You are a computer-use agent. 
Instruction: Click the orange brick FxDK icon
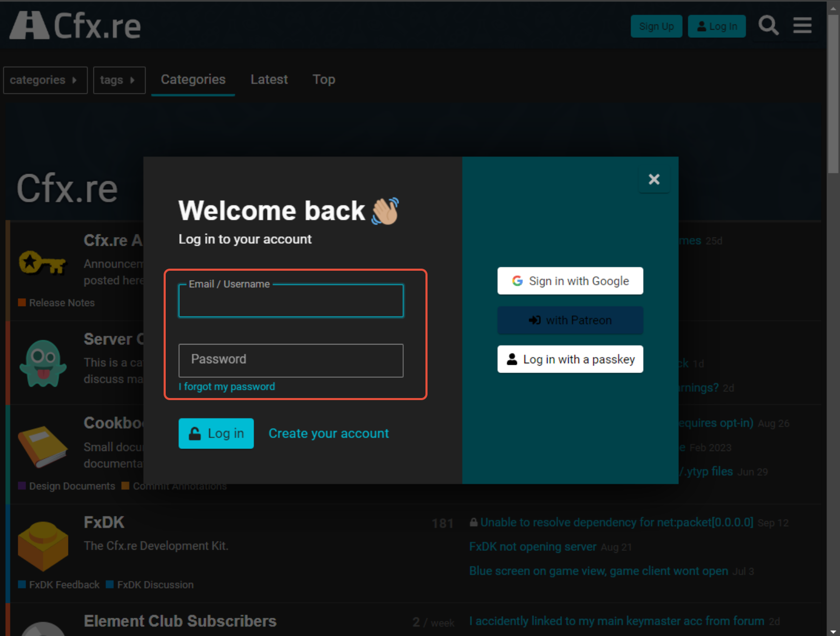(x=43, y=546)
